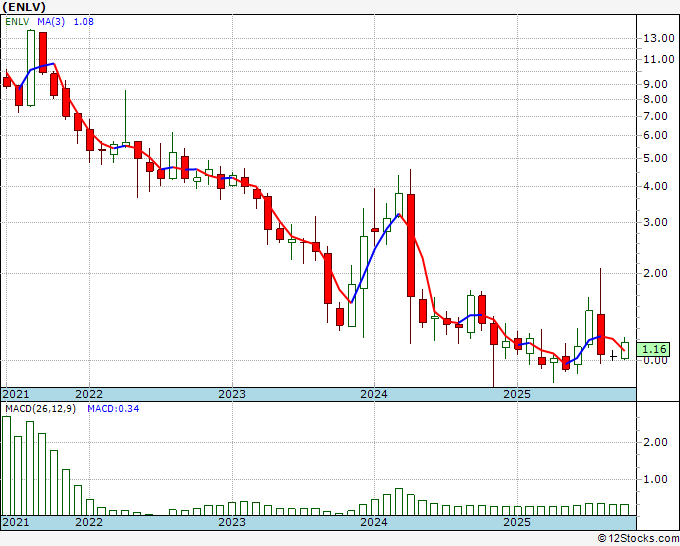Viewport: 680px width, 546px height.
Task: Click the 13.00 price axis label
Action: point(658,38)
